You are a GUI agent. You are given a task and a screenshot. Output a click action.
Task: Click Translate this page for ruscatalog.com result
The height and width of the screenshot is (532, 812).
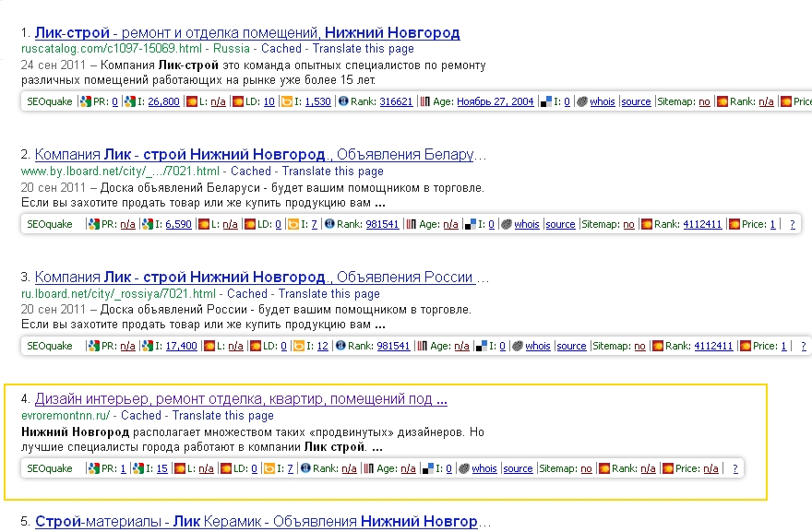pos(363,49)
